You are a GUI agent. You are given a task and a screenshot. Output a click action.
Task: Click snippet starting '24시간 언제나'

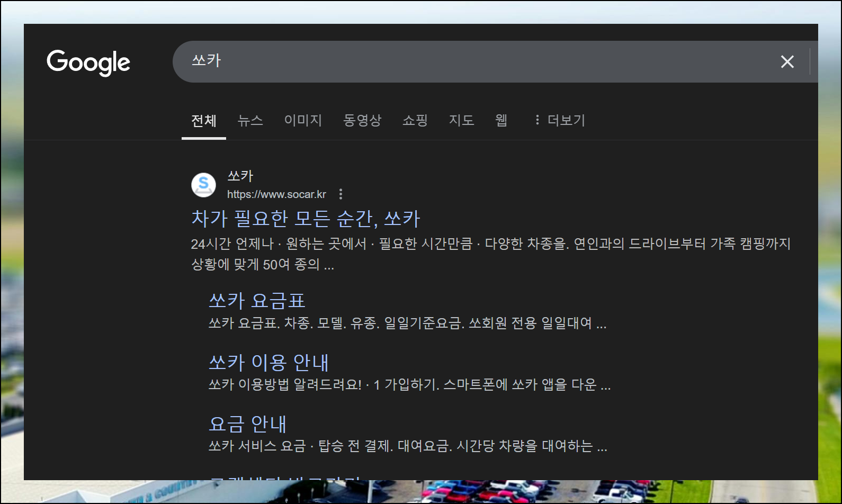(491, 254)
